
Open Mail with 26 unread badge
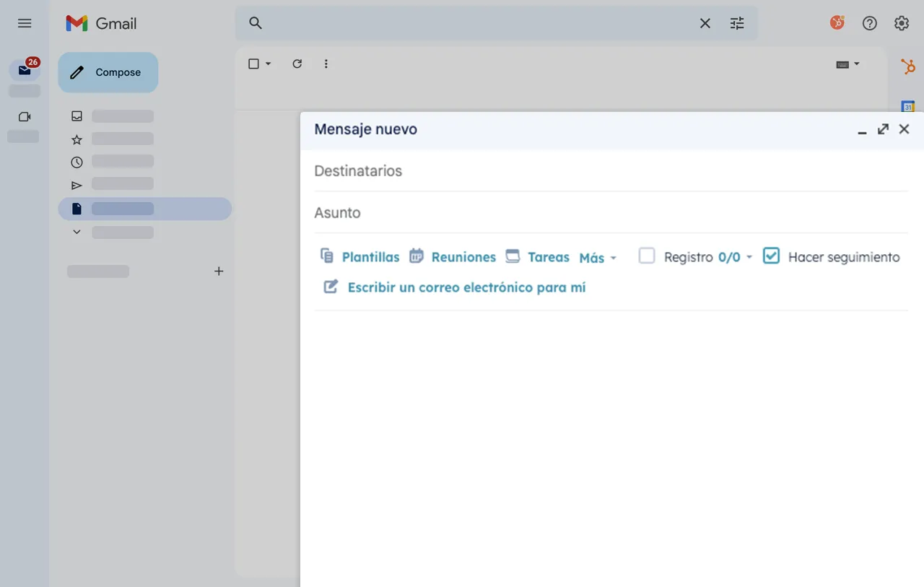pyautogui.click(x=25, y=70)
